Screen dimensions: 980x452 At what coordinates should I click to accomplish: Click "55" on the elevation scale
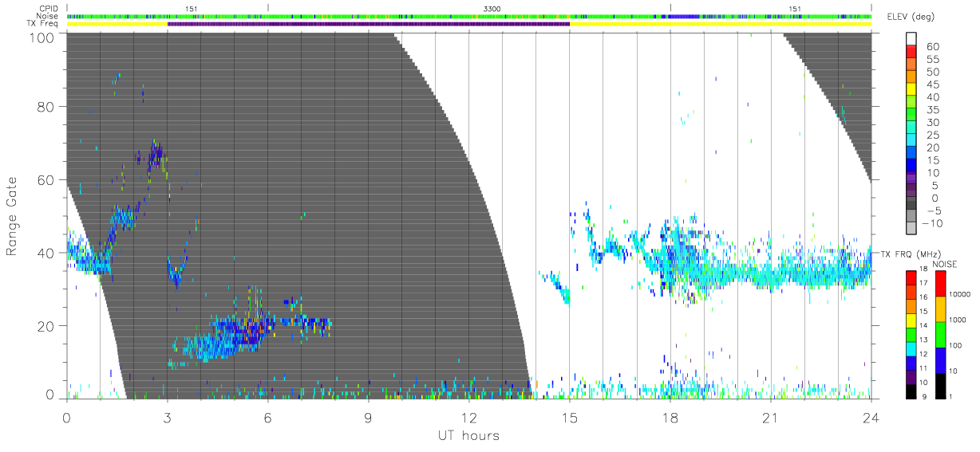pyautogui.click(x=933, y=60)
